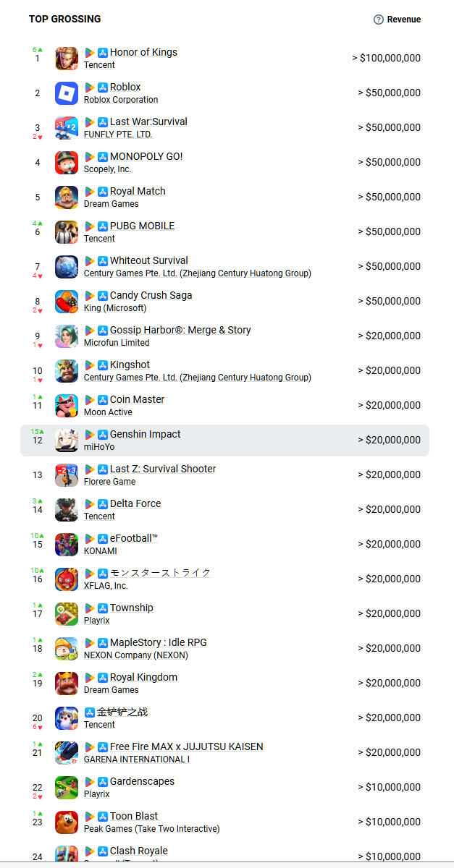Click the App Store icon next to 金铲铲之战
This screenshot has height=868, width=454.
[90, 712]
